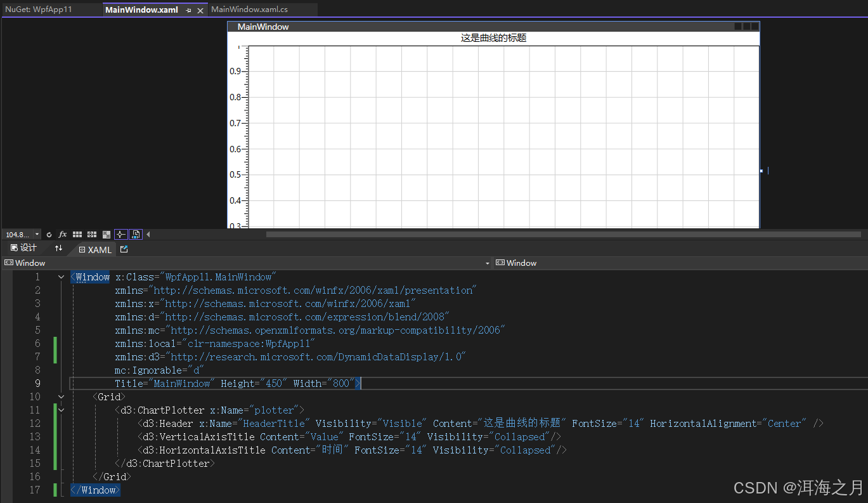The width and height of the screenshot is (868, 503).
Task: Click the refresh designer icon
Action: coord(49,235)
